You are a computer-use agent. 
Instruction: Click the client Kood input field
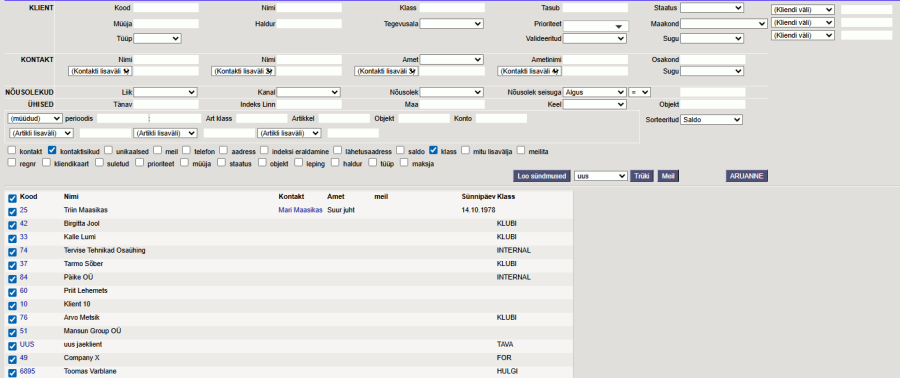(x=166, y=8)
